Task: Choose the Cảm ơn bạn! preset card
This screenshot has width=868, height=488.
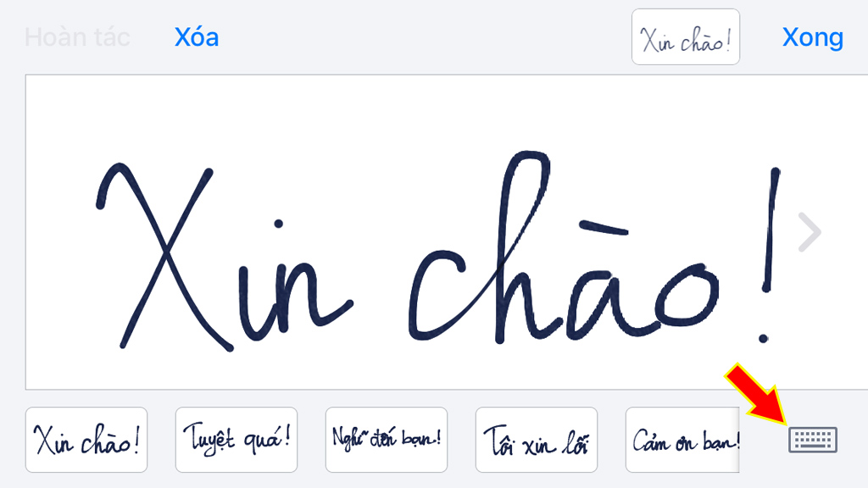Action: (682, 440)
